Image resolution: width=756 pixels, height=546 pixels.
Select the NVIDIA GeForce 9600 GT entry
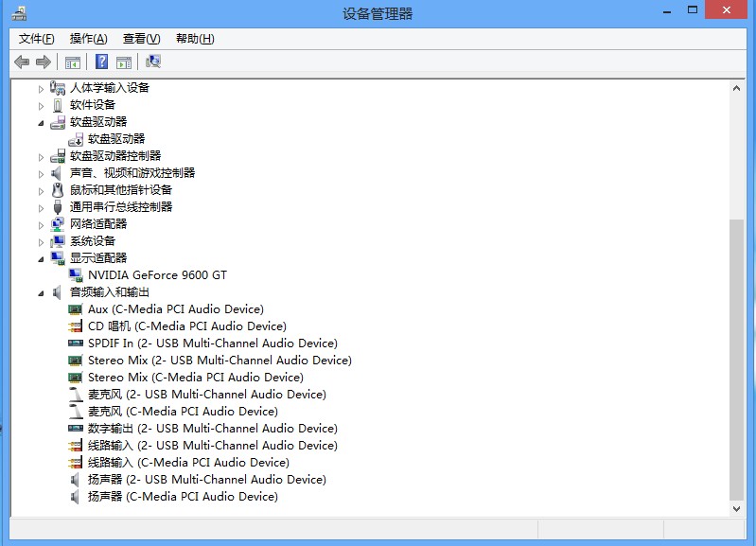157,275
